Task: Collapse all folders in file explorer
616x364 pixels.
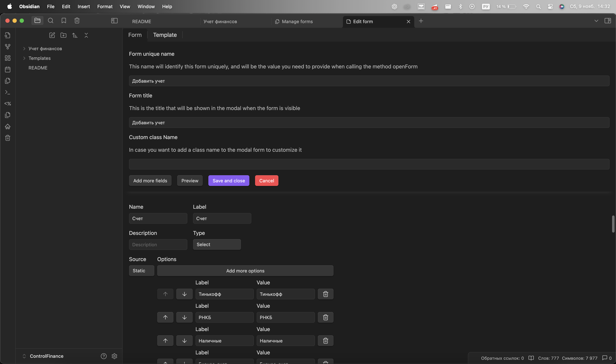Action: point(86,35)
